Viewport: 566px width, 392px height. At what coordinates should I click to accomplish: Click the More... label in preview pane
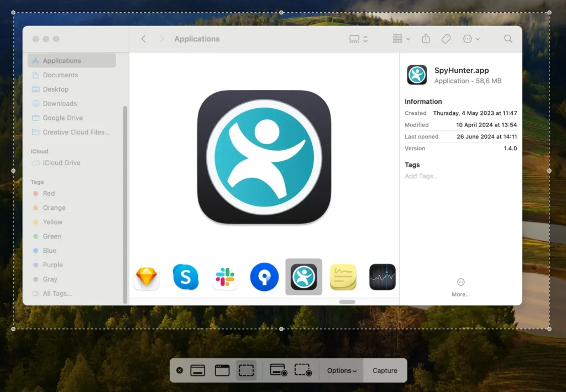coord(460,294)
